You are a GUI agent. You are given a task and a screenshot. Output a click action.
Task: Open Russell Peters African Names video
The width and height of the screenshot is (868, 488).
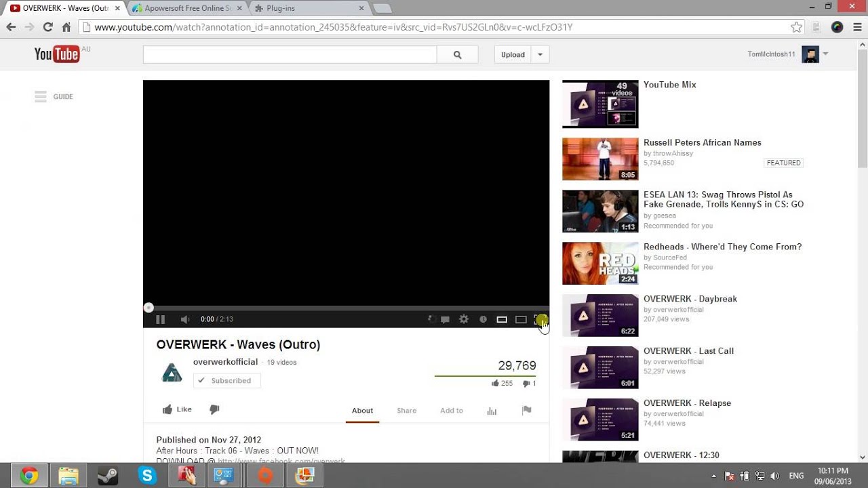coord(703,143)
